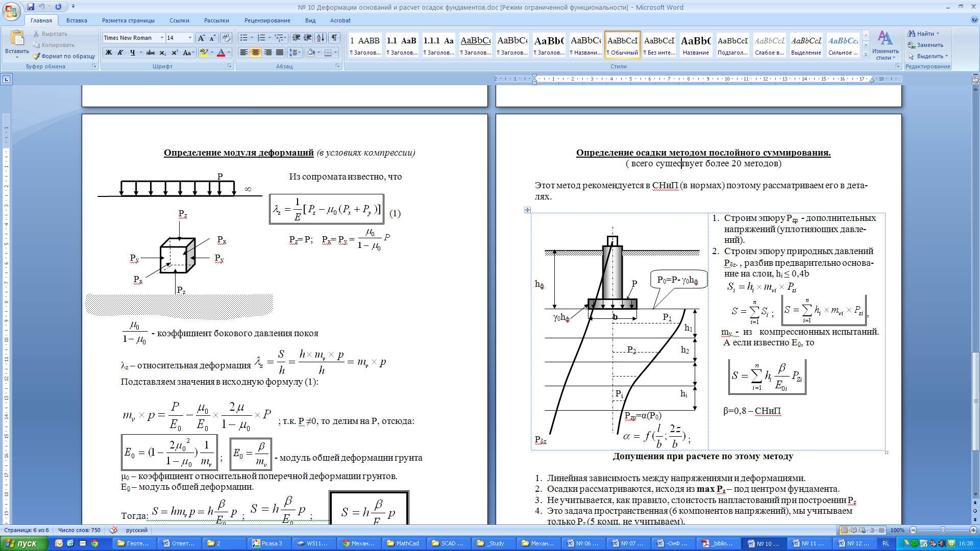Switch to full screen reading view
Image resolution: width=980 pixels, height=551 pixels.
pyautogui.click(x=853, y=530)
